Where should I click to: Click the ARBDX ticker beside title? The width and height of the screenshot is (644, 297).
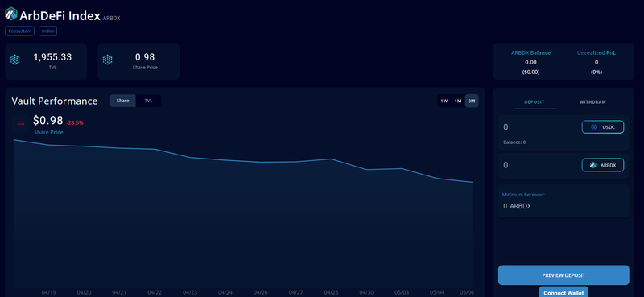pyautogui.click(x=112, y=19)
